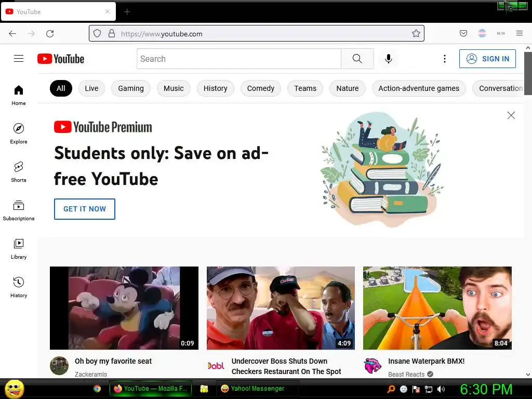Click the search magnifier button
The width and height of the screenshot is (532, 399).
click(357, 59)
